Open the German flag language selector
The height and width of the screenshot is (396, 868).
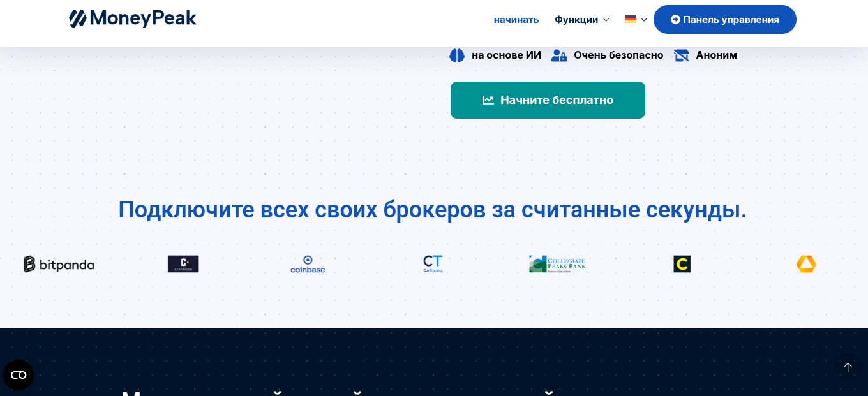click(636, 20)
